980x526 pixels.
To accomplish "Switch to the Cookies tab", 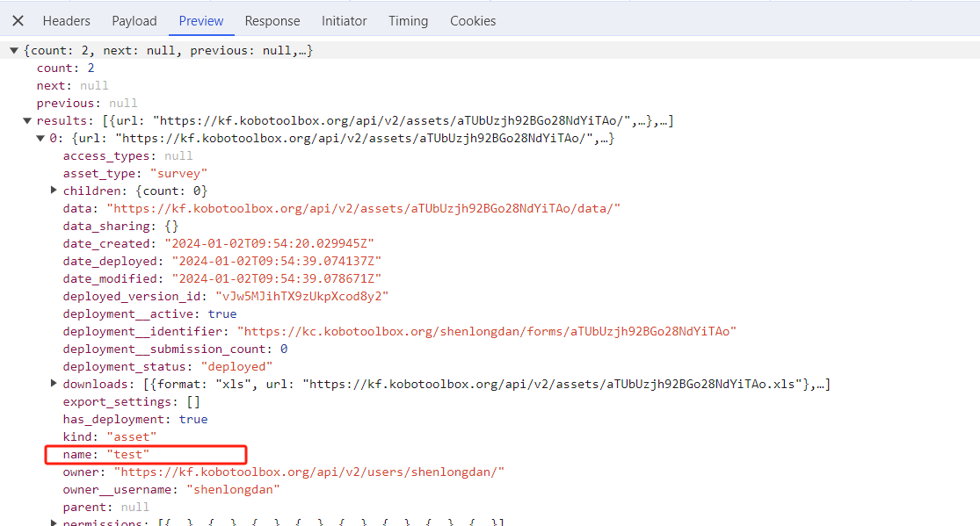I will 473,20.
